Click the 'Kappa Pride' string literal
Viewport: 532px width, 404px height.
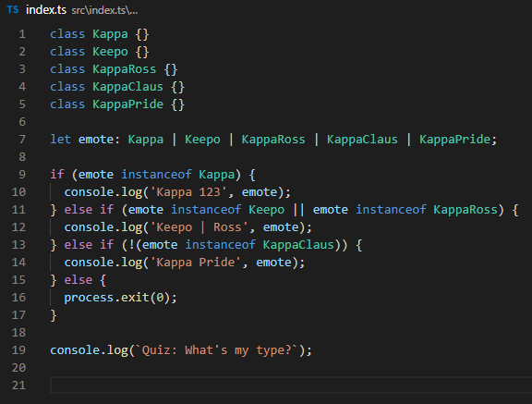pos(196,263)
